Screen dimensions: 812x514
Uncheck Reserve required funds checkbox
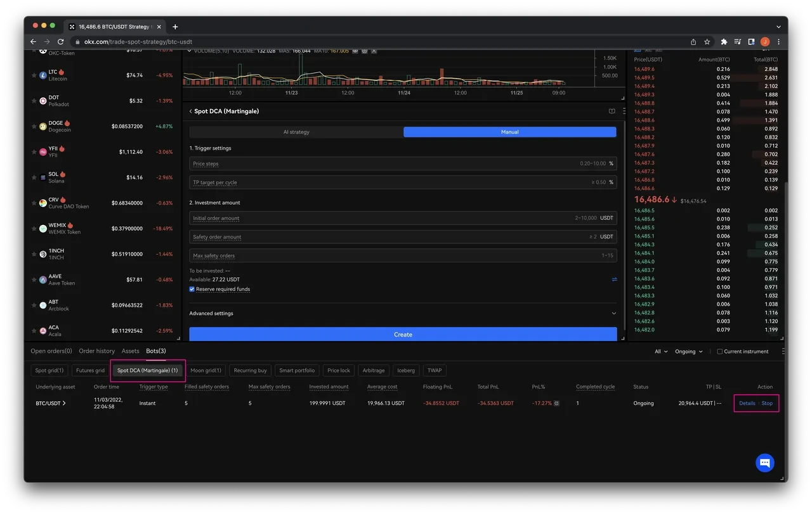tap(192, 289)
